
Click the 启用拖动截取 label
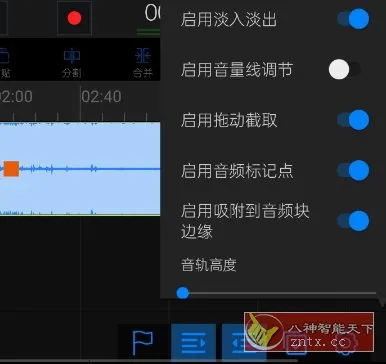click(229, 120)
